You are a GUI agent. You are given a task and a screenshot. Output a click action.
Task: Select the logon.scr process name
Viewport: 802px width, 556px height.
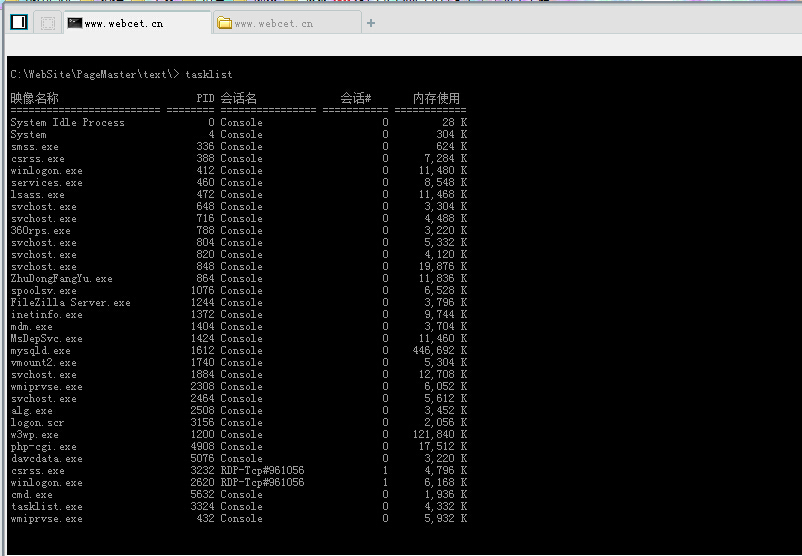pyautogui.click(x=38, y=423)
